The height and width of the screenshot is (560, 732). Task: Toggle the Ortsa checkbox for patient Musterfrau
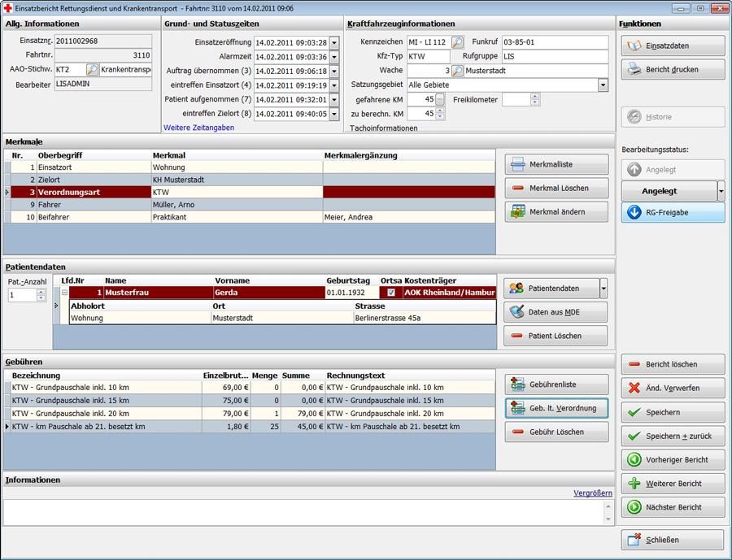[391, 293]
